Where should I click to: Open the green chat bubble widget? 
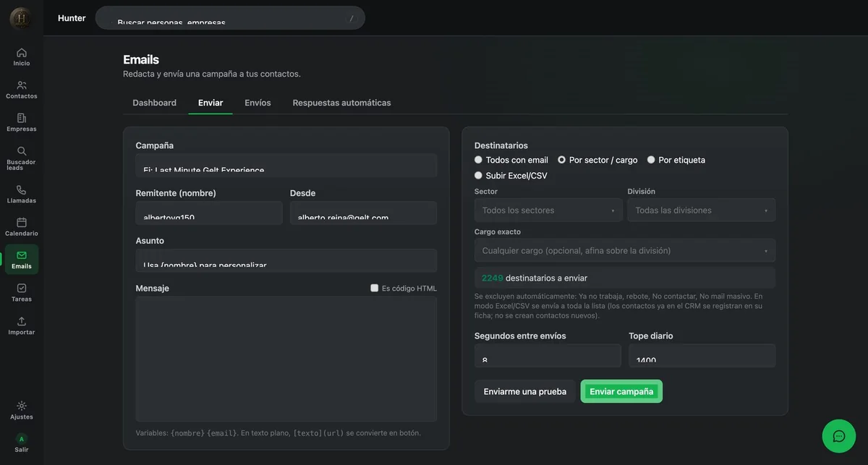click(x=839, y=436)
